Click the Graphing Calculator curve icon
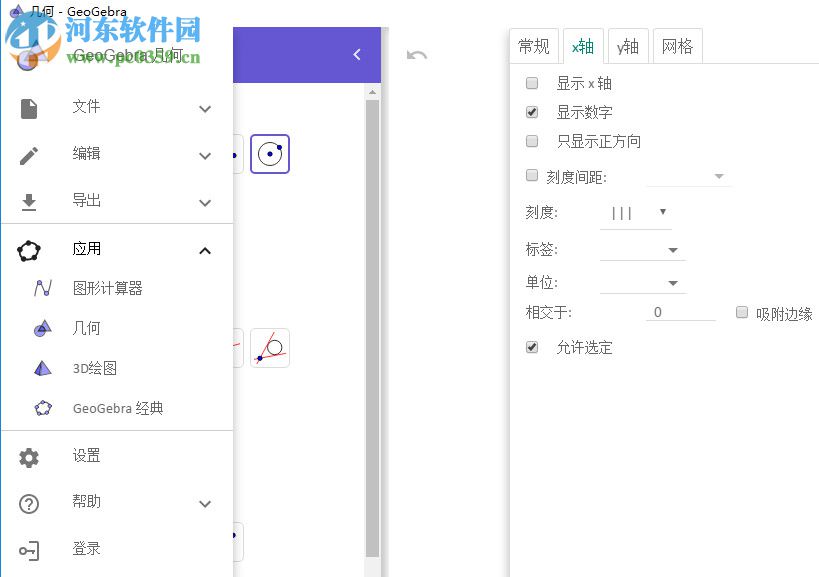This screenshot has height=577, width=819. [43, 288]
